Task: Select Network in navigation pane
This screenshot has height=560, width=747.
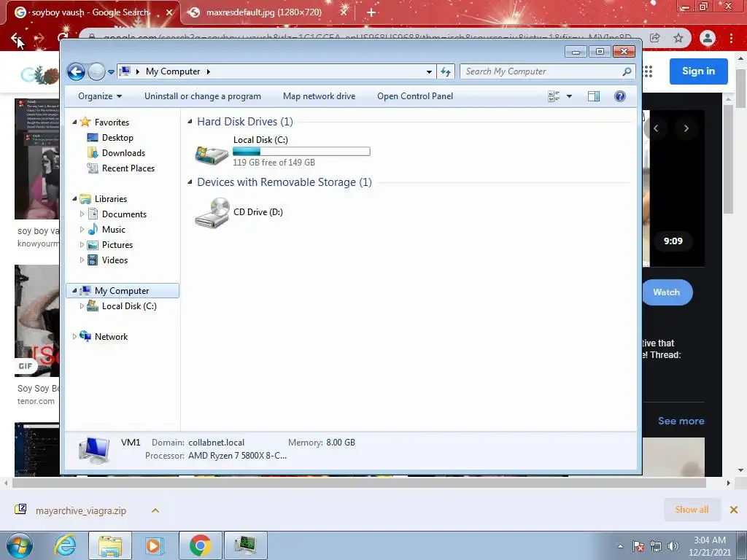Action: (111, 337)
